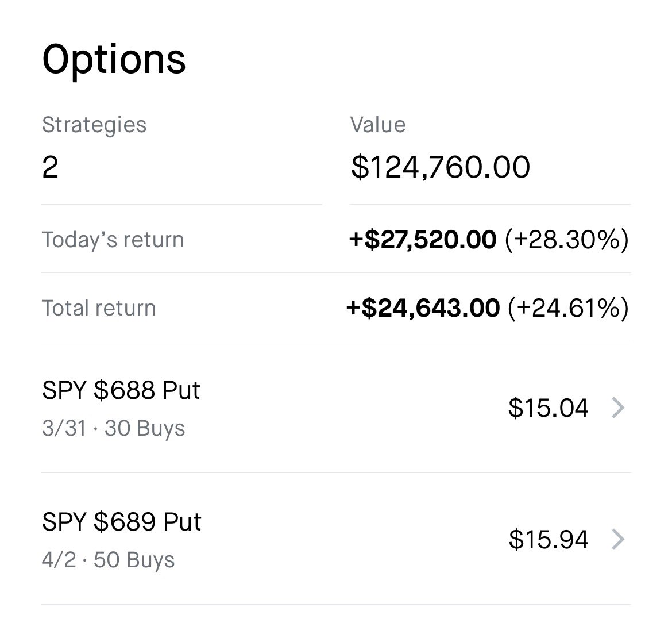Click the +24.61% total return percentage
The height and width of the screenshot is (638, 672).
568,308
